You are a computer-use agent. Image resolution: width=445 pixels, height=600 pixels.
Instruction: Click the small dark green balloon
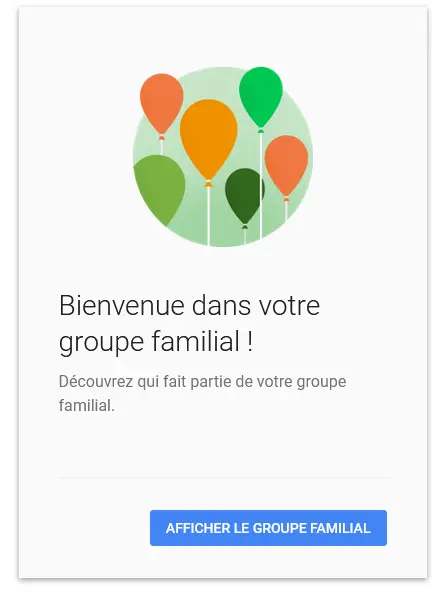pos(244,196)
